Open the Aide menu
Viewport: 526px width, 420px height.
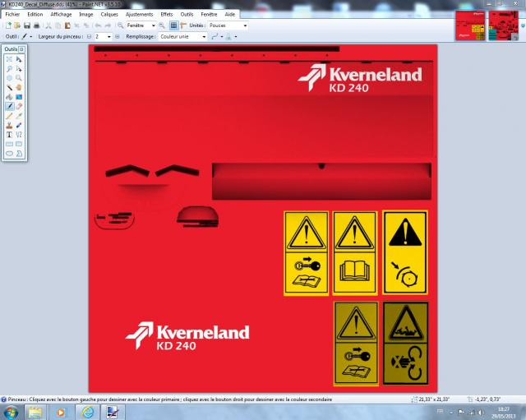coord(230,15)
